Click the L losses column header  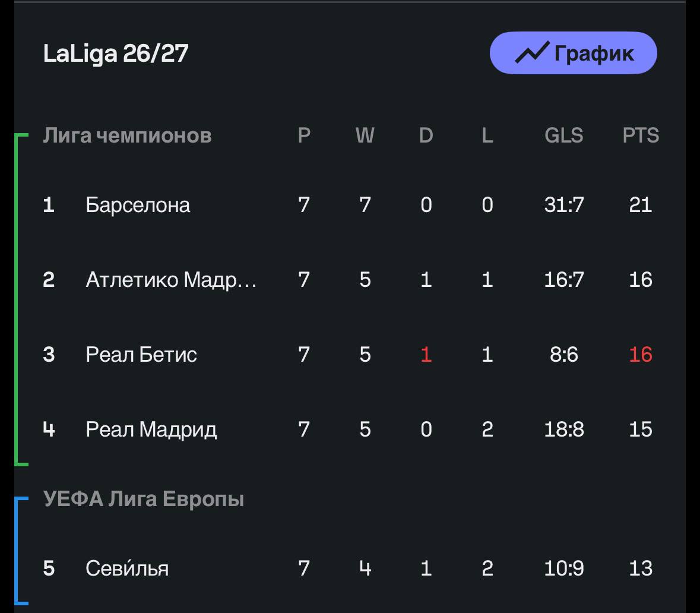[487, 135]
